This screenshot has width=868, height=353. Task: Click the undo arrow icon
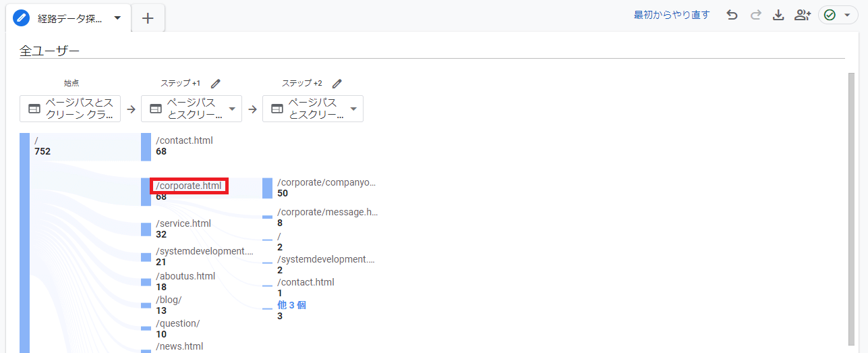pos(732,15)
